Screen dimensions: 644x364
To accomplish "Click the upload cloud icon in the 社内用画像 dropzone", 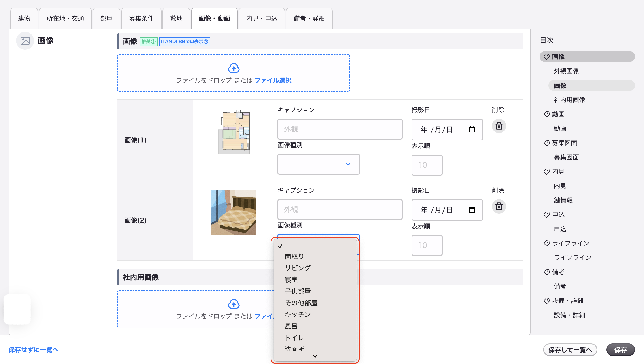I will (x=234, y=304).
